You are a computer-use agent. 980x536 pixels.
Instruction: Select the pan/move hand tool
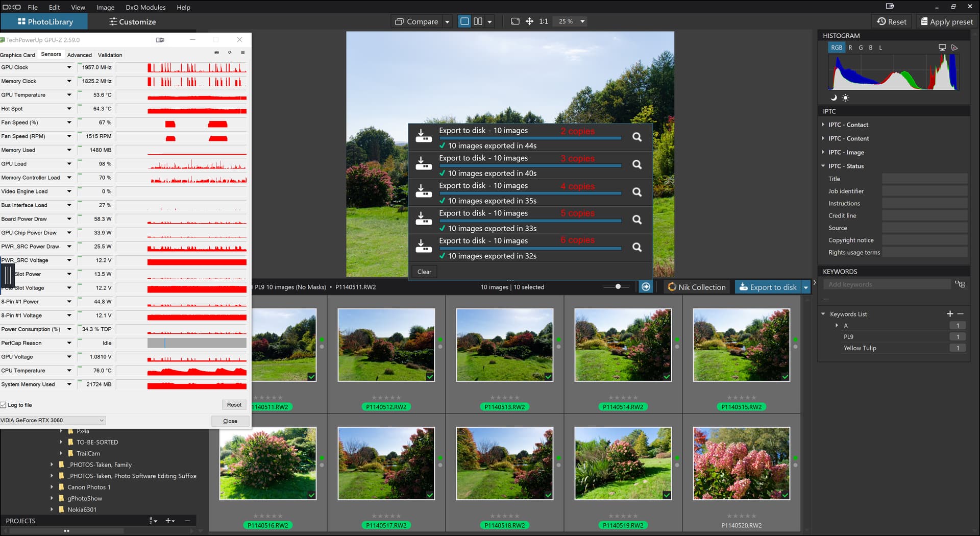pos(529,21)
